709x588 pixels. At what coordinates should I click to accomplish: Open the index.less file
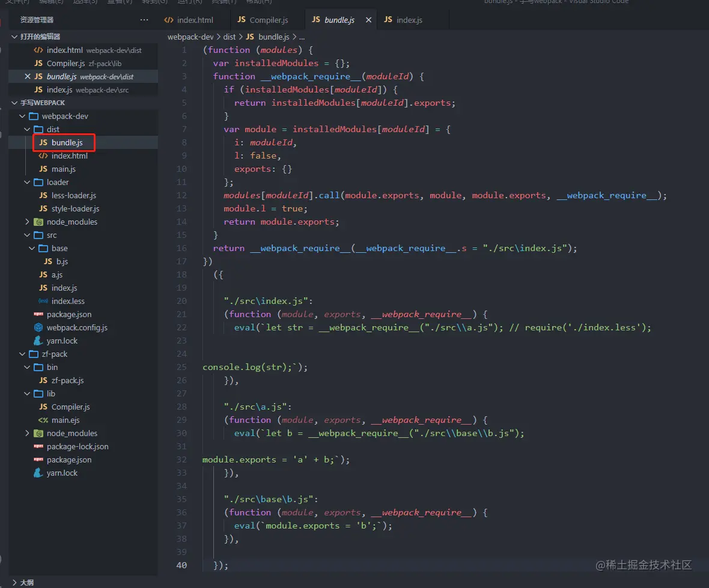coord(83,301)
